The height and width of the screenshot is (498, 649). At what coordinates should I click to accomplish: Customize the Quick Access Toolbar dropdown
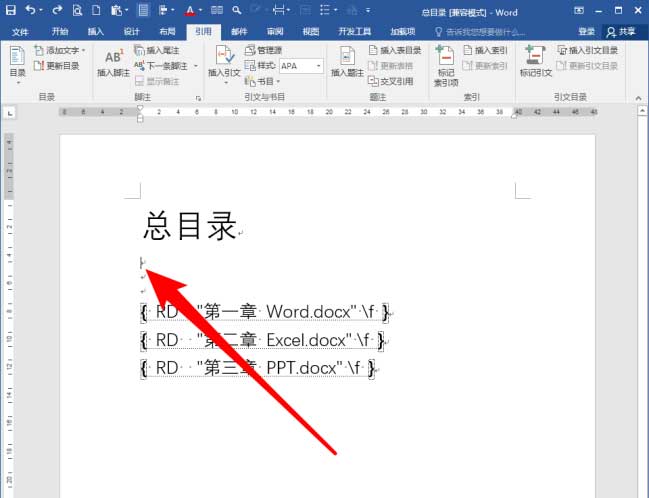(368, 10)
